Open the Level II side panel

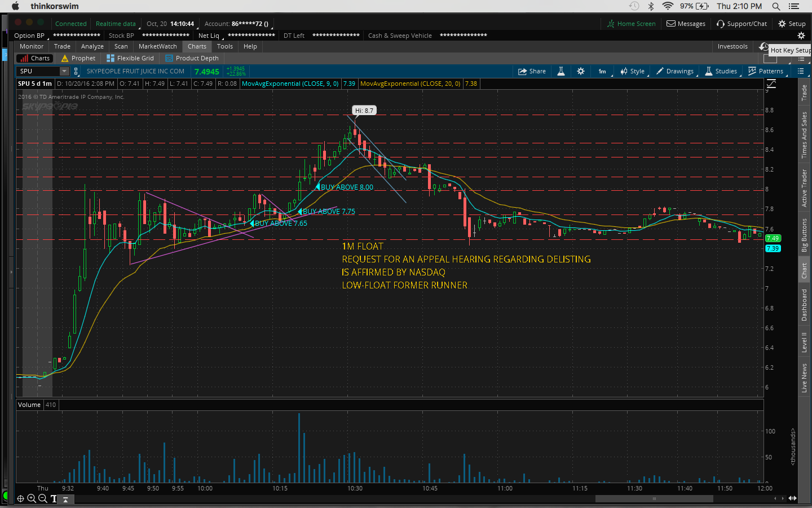(x=804, y=342)
